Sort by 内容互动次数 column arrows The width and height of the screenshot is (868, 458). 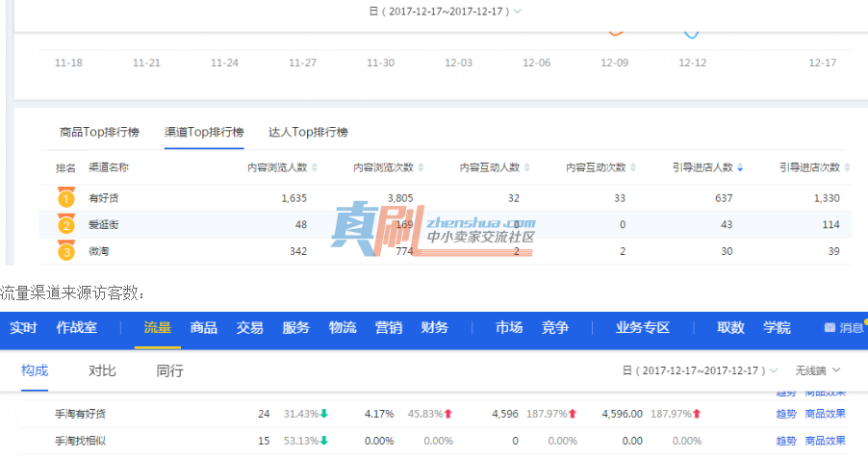(633, 167)
